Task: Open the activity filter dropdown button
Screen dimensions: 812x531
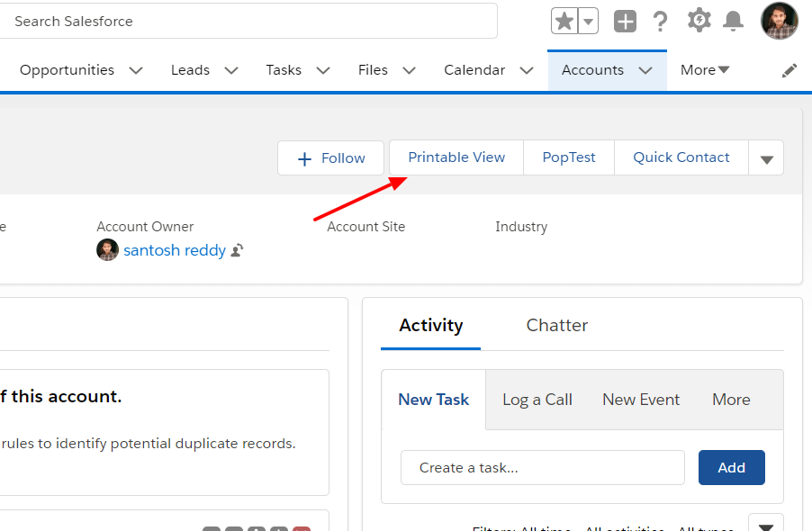Action: tap(766, 524)
